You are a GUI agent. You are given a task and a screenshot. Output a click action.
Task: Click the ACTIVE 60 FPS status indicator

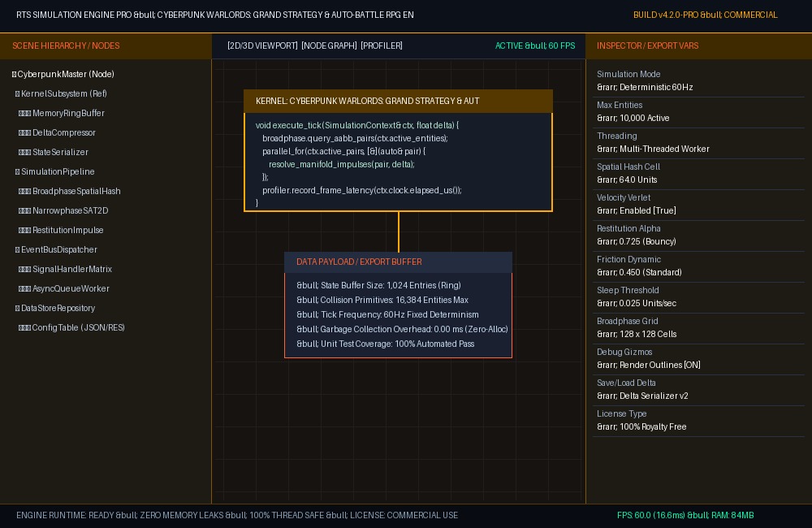(535, 45)
